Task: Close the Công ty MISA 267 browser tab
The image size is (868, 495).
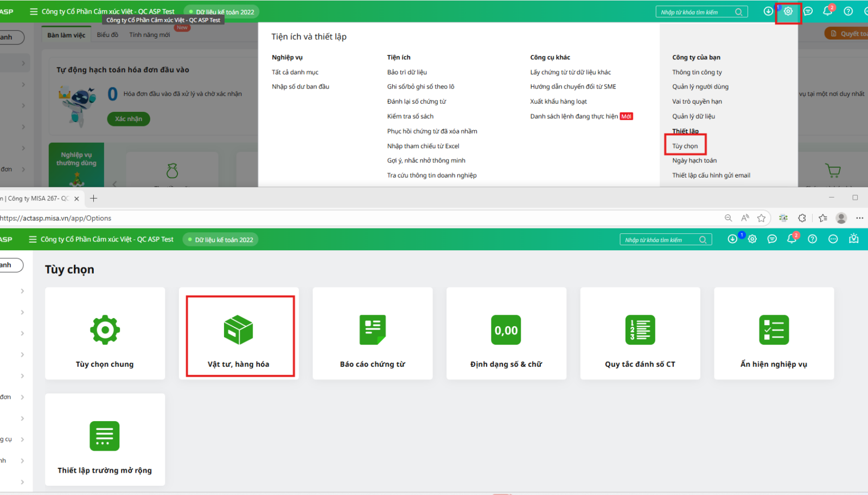Action: [76, 199]
